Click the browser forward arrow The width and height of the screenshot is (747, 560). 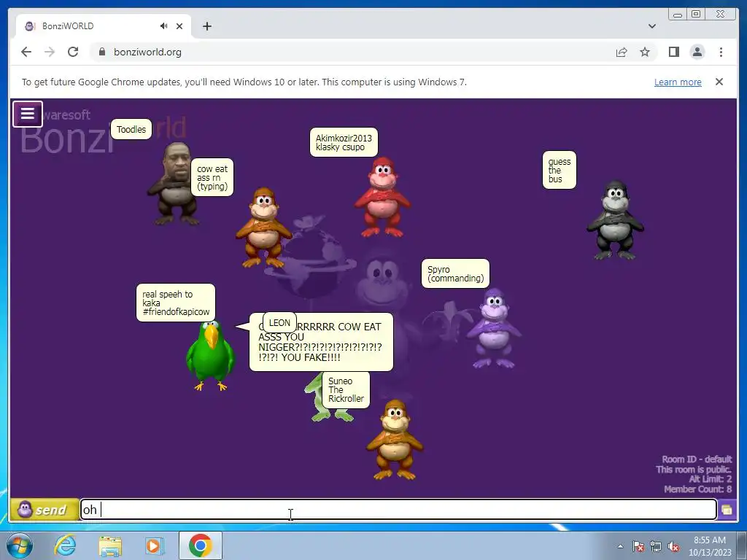[x=50, y=52]
